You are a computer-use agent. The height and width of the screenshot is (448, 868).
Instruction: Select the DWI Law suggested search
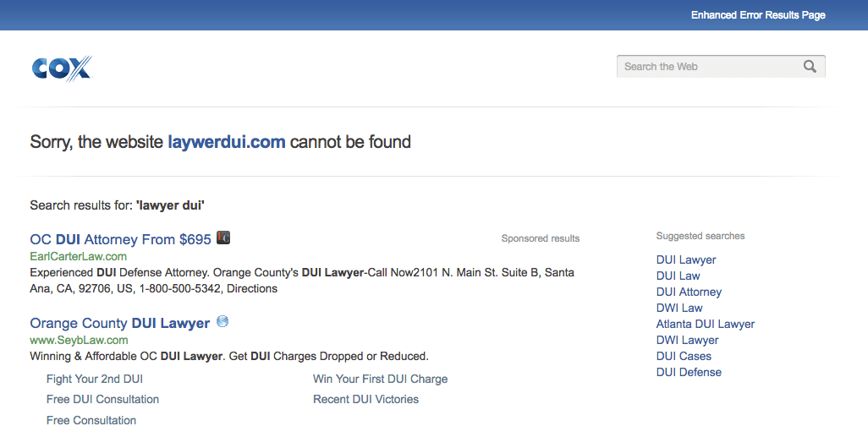click(x=679, y=308)
